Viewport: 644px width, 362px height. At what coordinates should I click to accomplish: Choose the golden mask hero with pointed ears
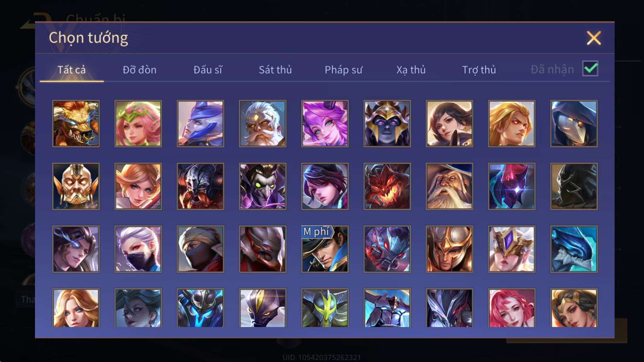[76, 186]
